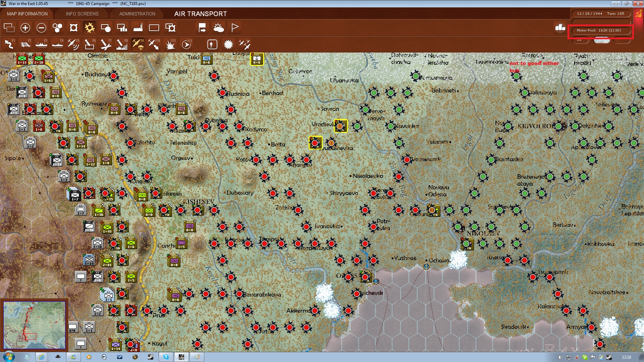Image resolution: width=644 pixels, height=362 pixels.
Task: Click the F12 end turn arrow icon
Action: click(186, 44)
